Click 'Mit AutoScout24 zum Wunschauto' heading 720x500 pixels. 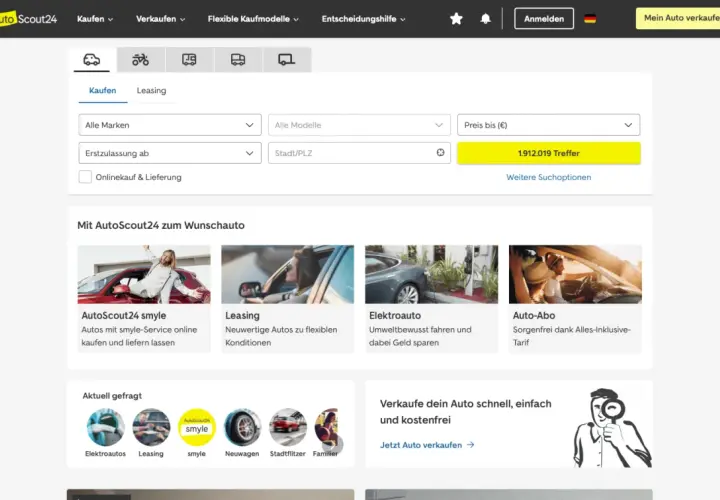tap(161, 225)
